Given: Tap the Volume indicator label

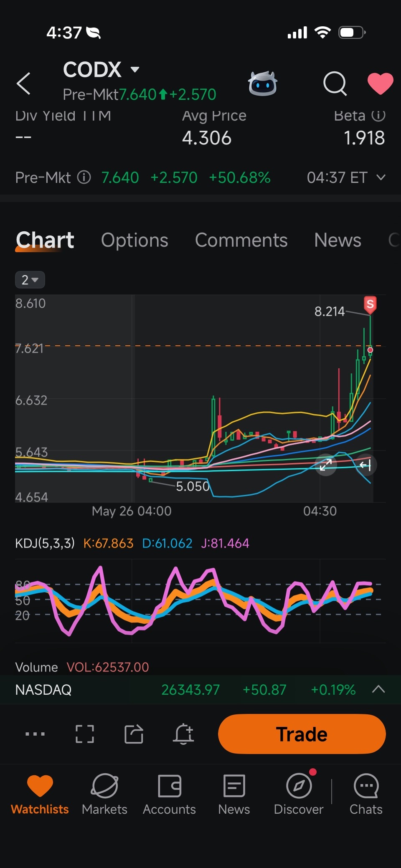Looking at the screenshot, I should [36, 667].
